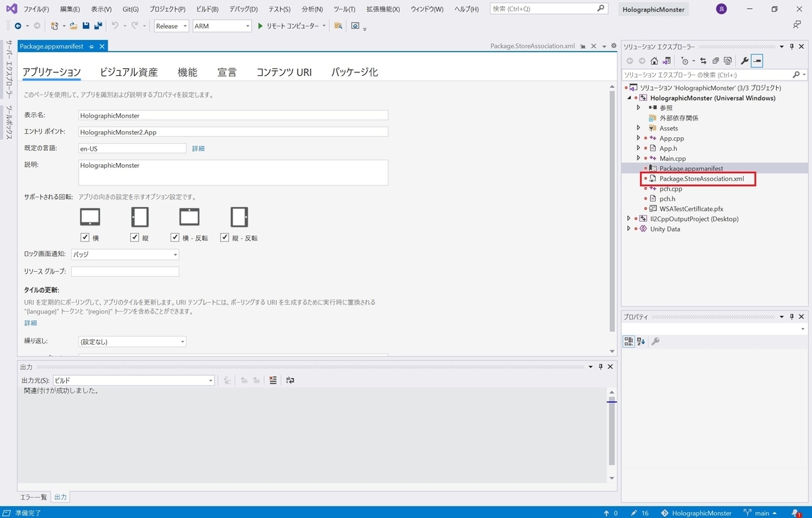Click the 表示名 input field

(233, 116)
